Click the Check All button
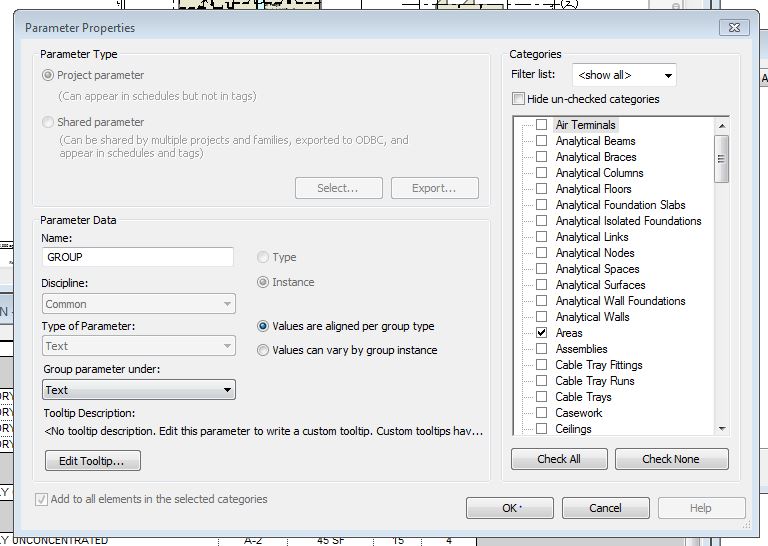This screenshot has width=768, height=546. point(559,459)
